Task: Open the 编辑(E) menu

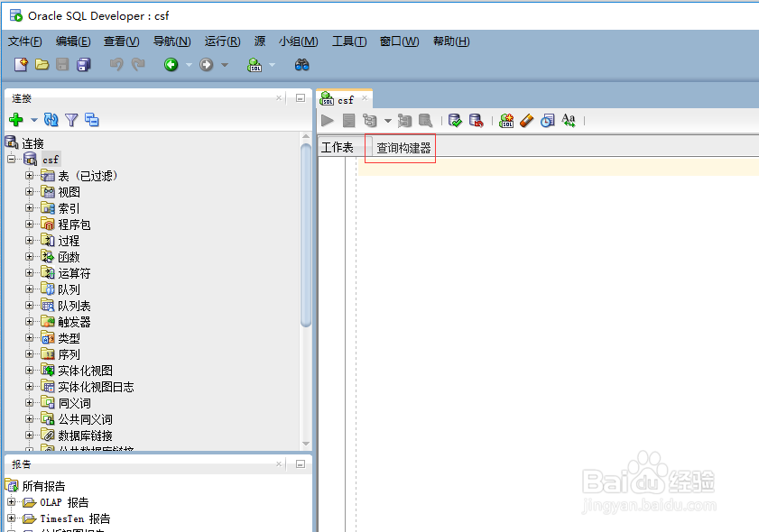Action: pyautogui.click(x=73, y=41)
